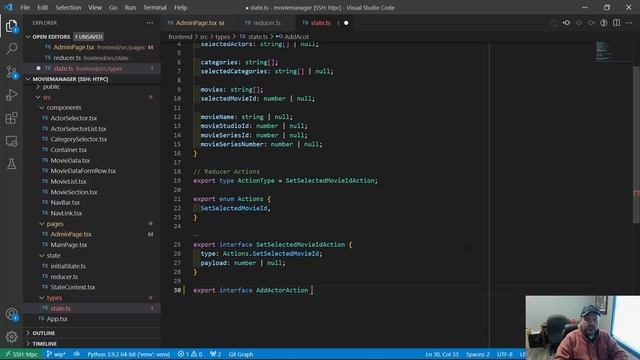Click the errors and warnings status indicator

(x=190, y=354)
